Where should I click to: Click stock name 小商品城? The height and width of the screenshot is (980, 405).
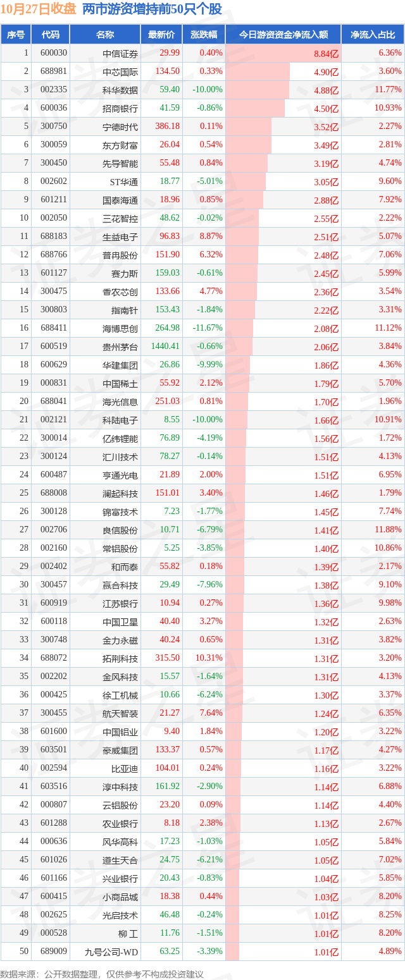coord(120,897)
